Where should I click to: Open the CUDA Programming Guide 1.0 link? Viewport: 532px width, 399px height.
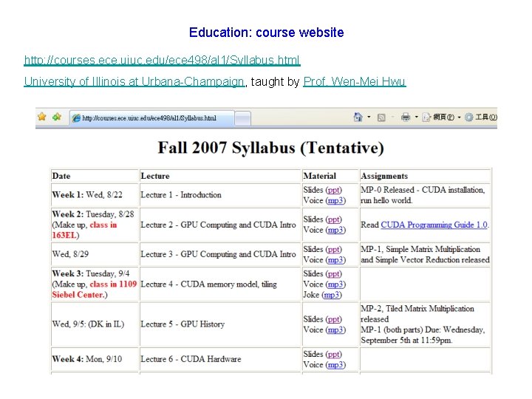pyautogui.click(x=434, y=225)
